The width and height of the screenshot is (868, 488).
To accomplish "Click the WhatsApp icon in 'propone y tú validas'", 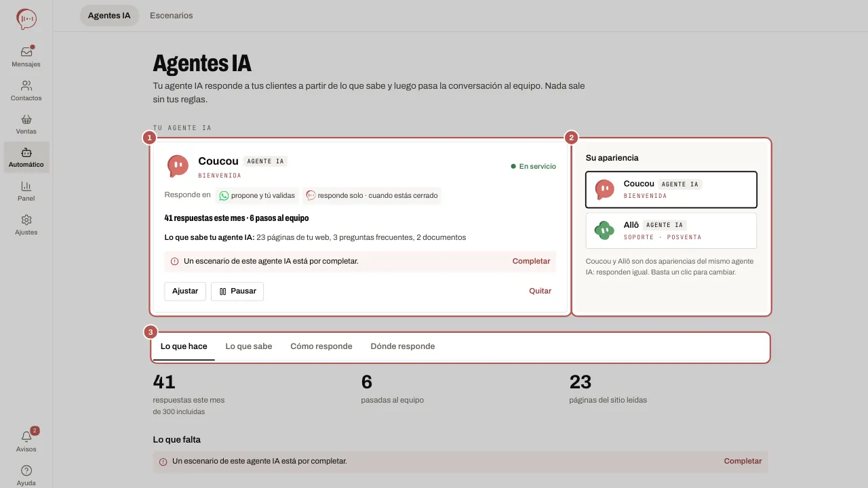I will (224, 195).
